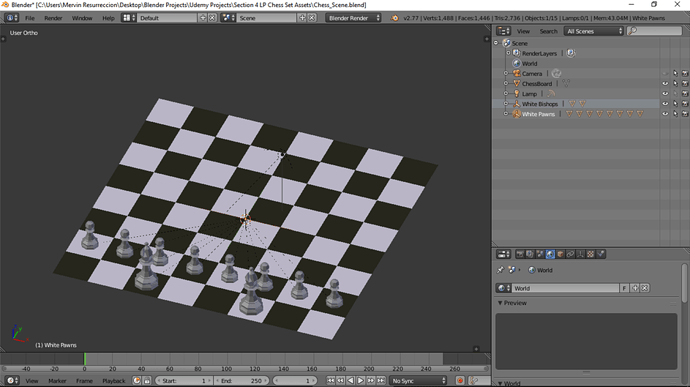Open the All Scenes display dropdown
This screenshot has height=387, width=690.
click(x=594, y=31)
